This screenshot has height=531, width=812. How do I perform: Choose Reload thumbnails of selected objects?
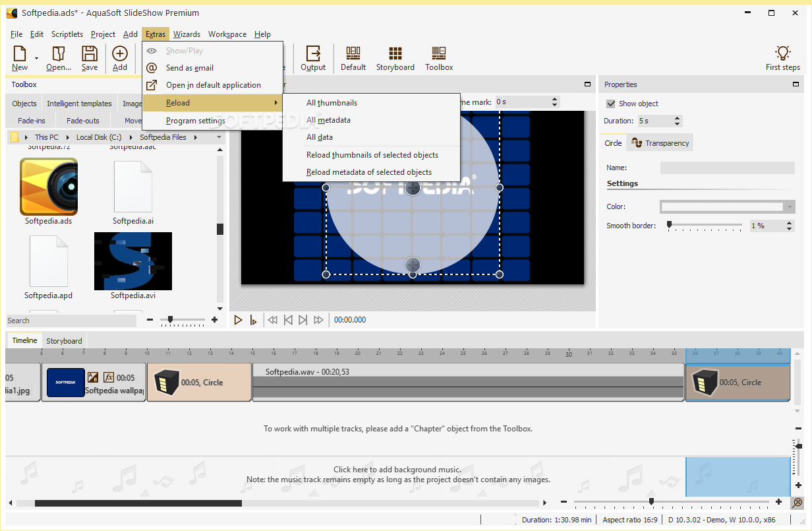coord(371,155)
